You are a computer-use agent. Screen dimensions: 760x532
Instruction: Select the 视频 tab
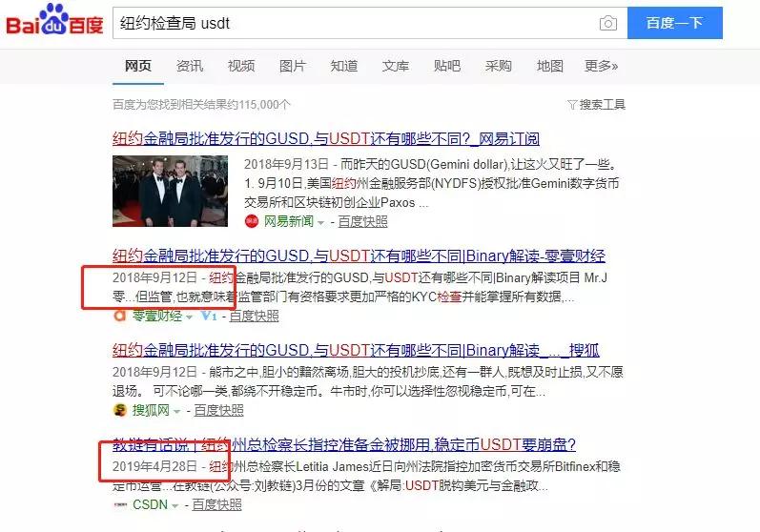240,66
